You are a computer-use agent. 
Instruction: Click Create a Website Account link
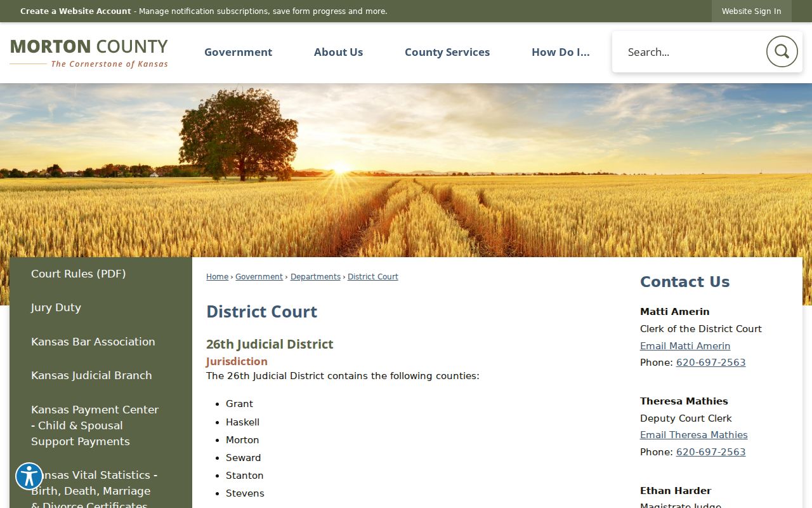[75, 11]
